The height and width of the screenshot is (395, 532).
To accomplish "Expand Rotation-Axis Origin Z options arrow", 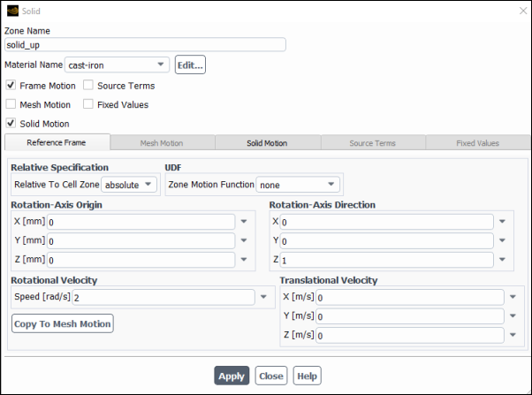I will click(244, 260).
